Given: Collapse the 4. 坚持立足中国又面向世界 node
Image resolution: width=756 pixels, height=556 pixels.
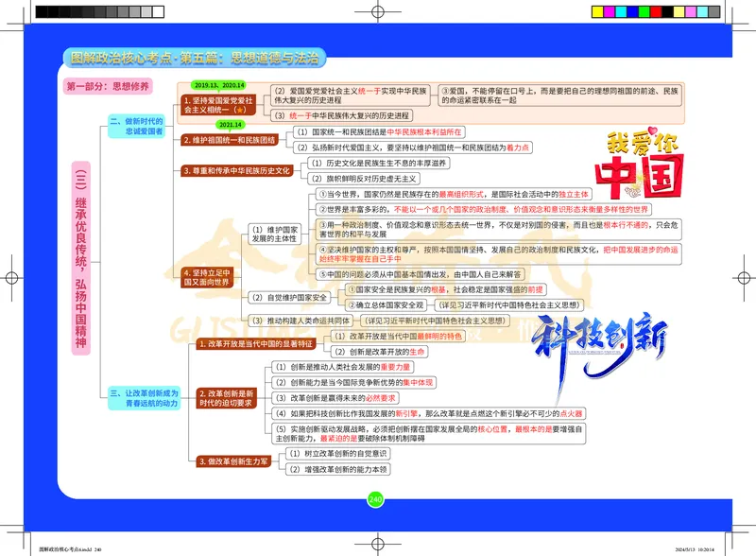Looking at the screenshot, I should click(x=209, y=275).
